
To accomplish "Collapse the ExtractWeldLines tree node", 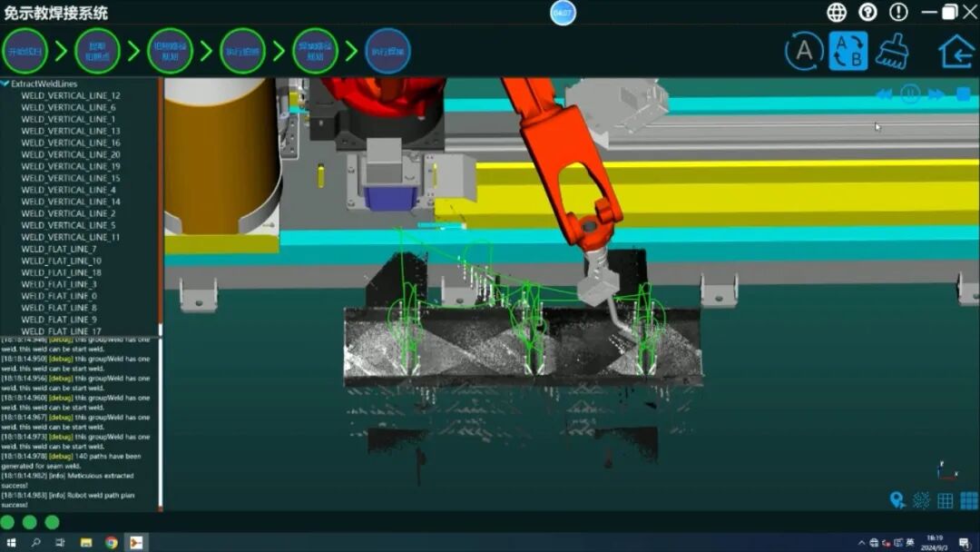I will click(5, 84).
